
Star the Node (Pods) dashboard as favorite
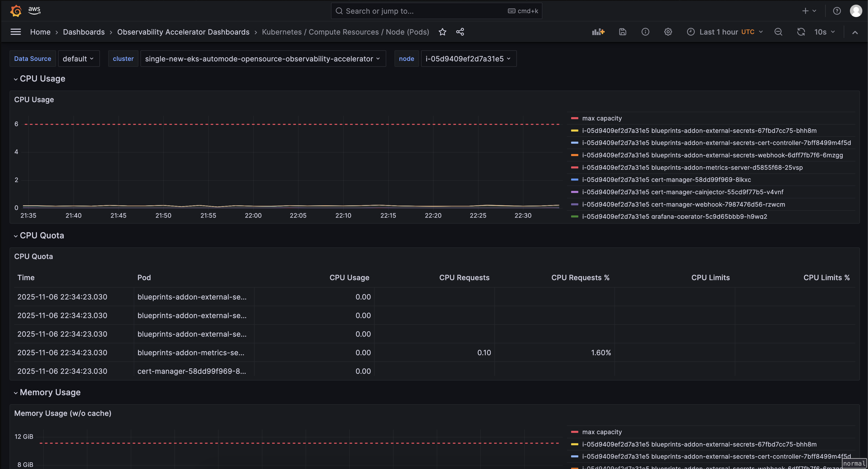pyautogui.click(x=443, y=32)
